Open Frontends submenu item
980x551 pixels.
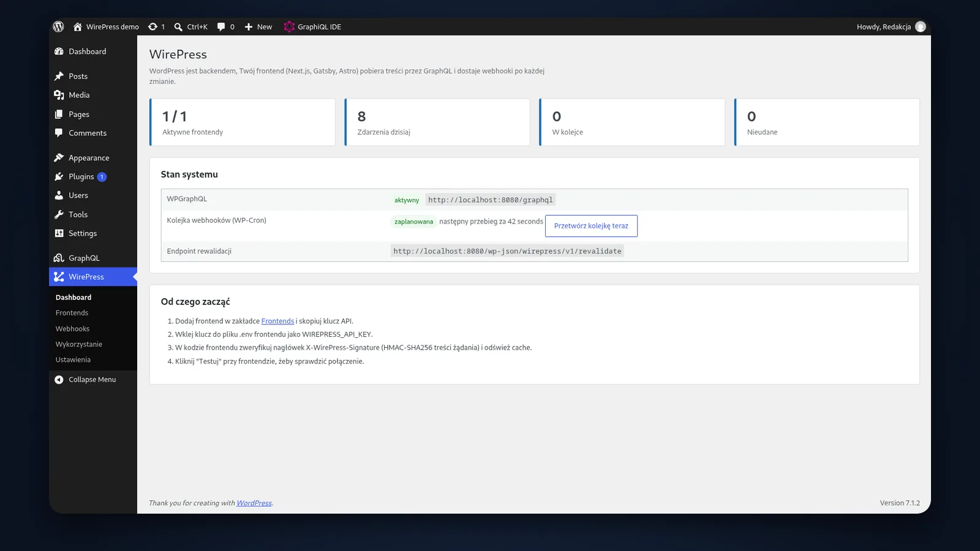pos(72,313)
